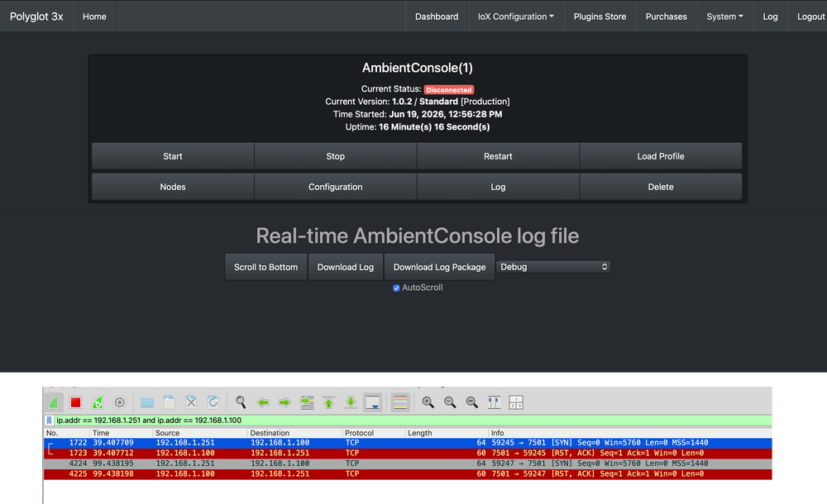Click the Info column header

pos(631,433)
